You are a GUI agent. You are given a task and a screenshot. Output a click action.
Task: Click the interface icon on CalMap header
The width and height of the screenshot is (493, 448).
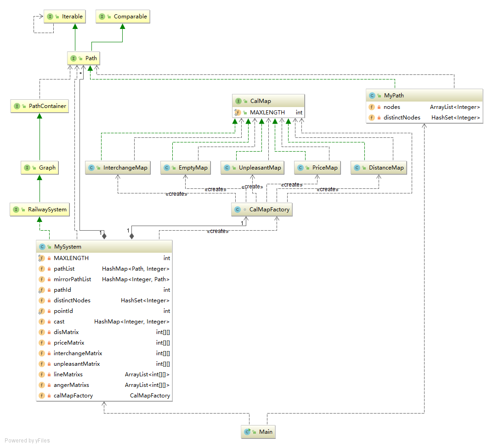[238, 101]
